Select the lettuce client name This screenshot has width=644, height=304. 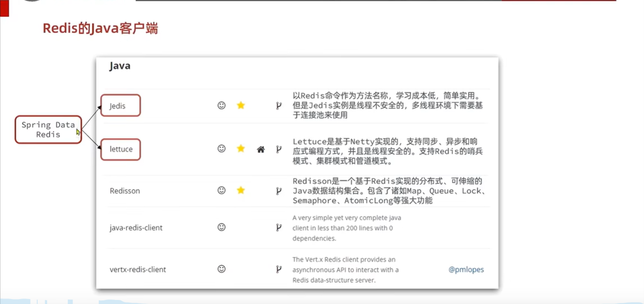[121, 149]
